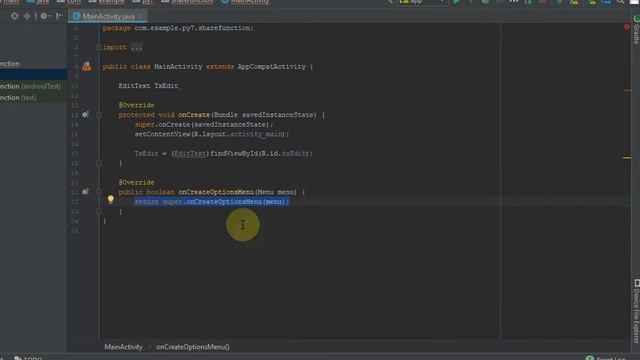Click the class gutter icon beside MainActivity declaration
This screenshot has height=360, width=640.
click(x=87, y=67)
